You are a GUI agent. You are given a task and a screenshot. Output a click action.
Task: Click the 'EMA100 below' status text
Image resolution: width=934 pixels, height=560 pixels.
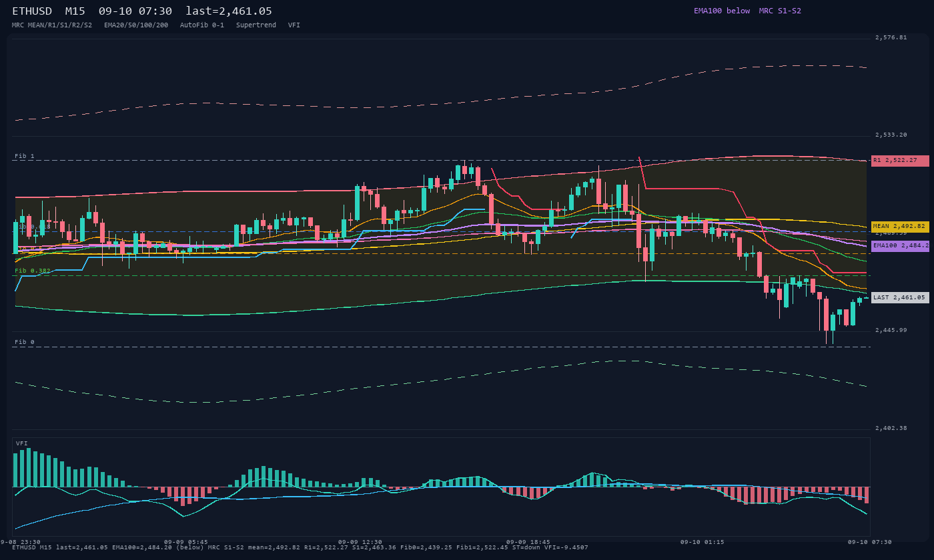(x=721, y=11)
